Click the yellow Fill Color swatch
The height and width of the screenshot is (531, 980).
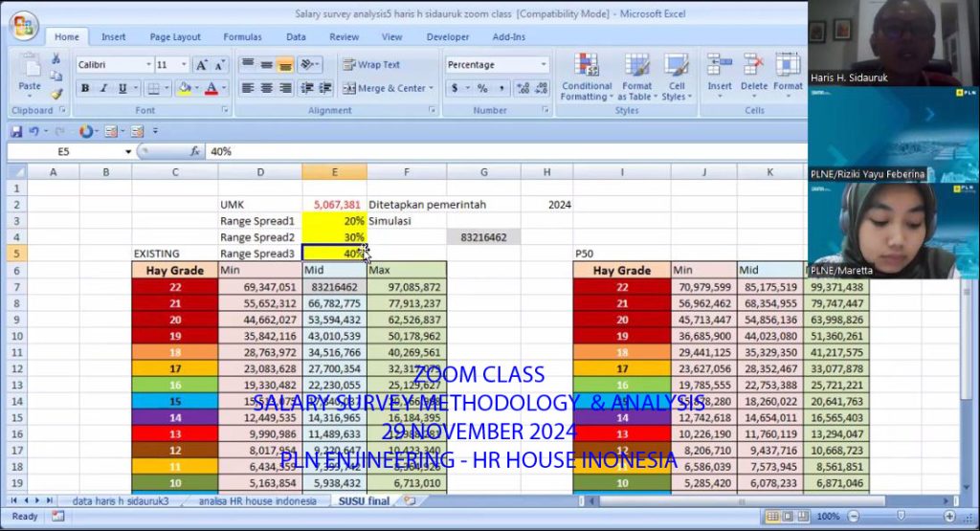(x=183, y=88)
